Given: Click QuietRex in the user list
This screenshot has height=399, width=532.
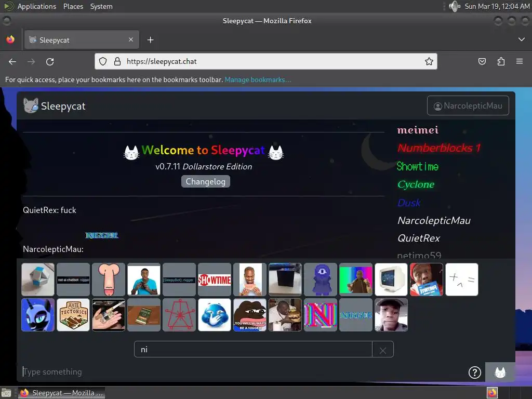Looking at the screenshot, I should click(419, 238).
